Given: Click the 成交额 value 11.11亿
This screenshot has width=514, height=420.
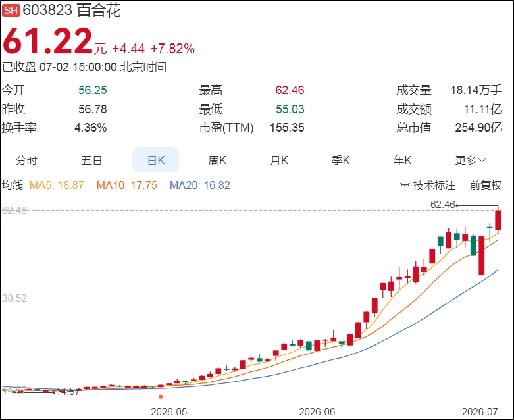Looking at the screenshot, I should point(483,109).
